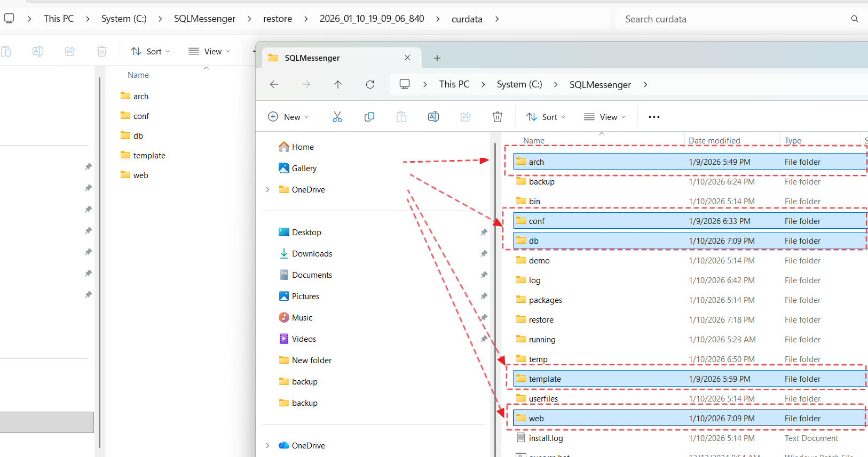Open the Sort dropdown in curdata window
868x457 pixels.
[151, 51]
